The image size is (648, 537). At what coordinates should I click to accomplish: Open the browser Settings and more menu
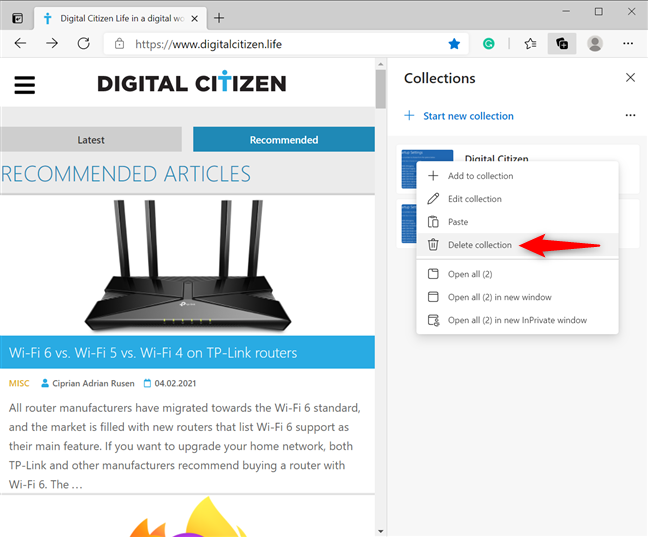coord(628,43)
